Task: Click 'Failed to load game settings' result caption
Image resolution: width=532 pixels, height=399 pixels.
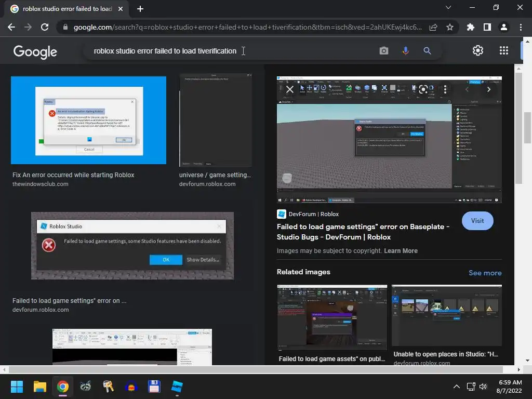Action: pos(69,301)
